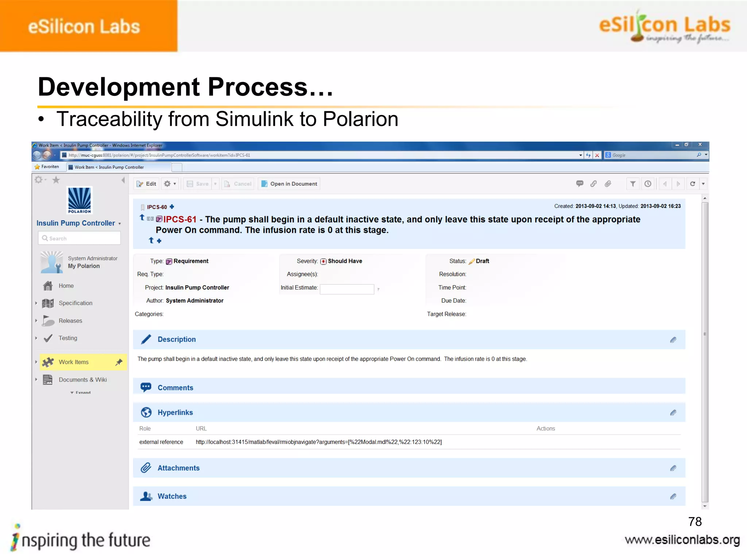This screenshot has width=747, height=560.
Task: Click the plus icon below the title
Action: coord(159,241)
